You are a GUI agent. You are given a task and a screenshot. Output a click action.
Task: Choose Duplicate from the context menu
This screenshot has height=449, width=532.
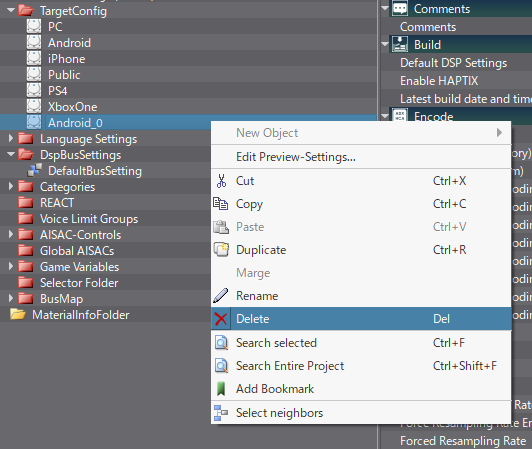pos(361,250)
